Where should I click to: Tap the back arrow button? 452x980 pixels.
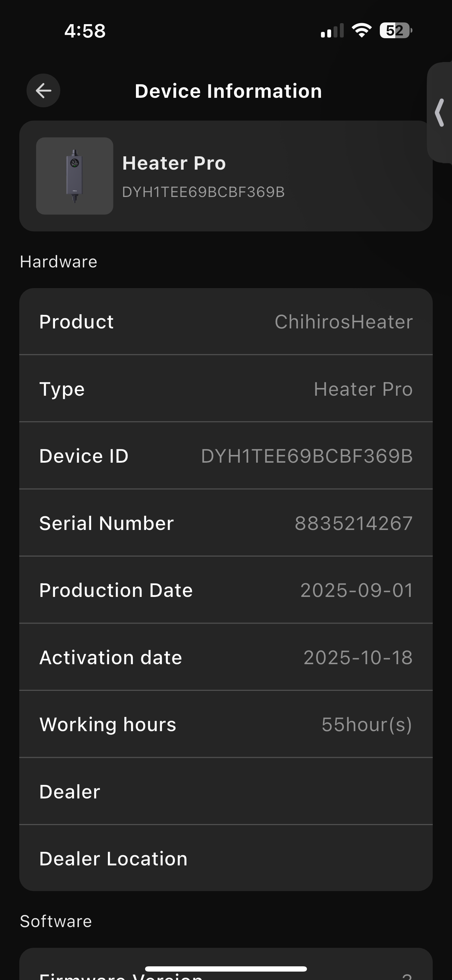pyautogui.click(x=43, y=90)
